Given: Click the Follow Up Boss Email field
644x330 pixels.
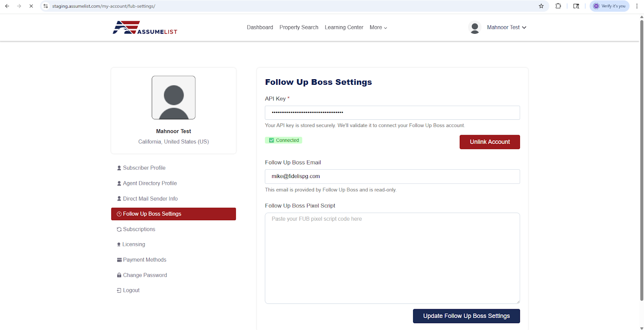Looking at the screenshot, I should point(392,176).
